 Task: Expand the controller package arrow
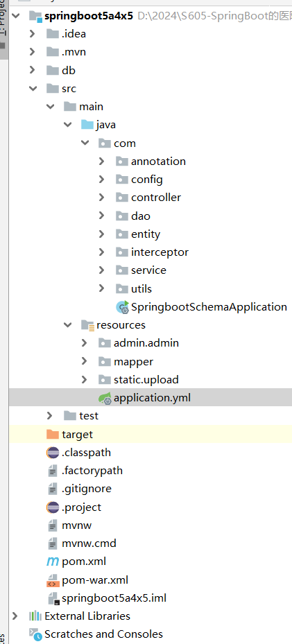point(102,197)
